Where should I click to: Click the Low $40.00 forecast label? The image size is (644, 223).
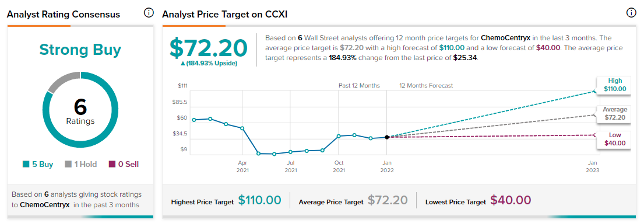(x=615, y=139)
